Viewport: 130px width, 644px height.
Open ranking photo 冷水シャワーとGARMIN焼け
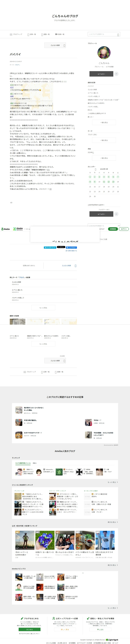[x=25, y=540]
